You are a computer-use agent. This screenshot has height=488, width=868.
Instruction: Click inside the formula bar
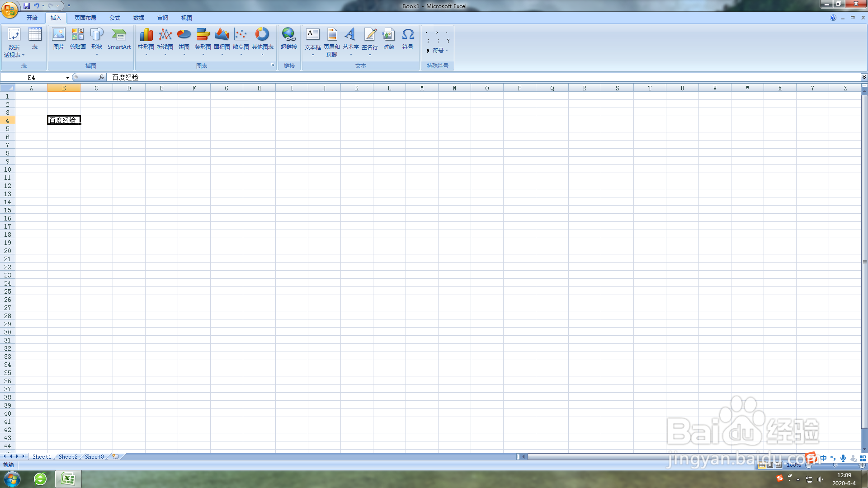pos(271,77)
